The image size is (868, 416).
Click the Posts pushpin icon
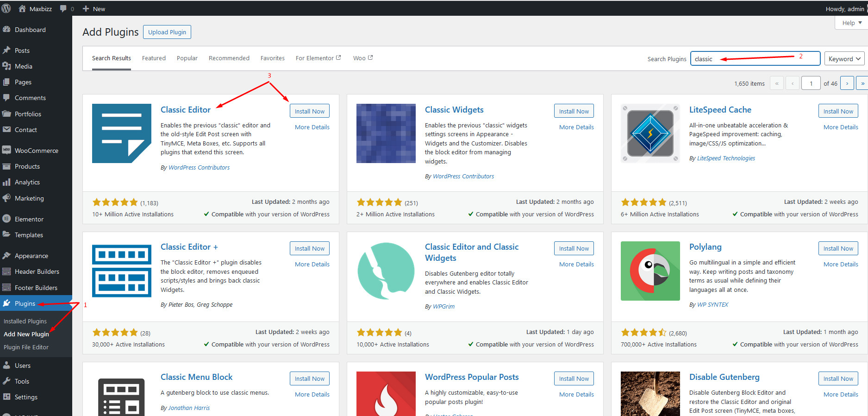(x=6, y=50)
